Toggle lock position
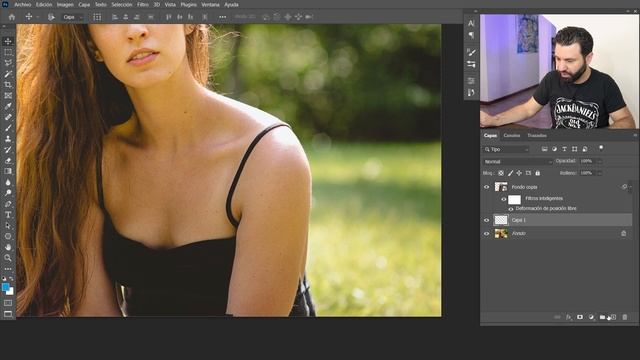Viewport: 640px width, 360px height. (x=519, y=173)
